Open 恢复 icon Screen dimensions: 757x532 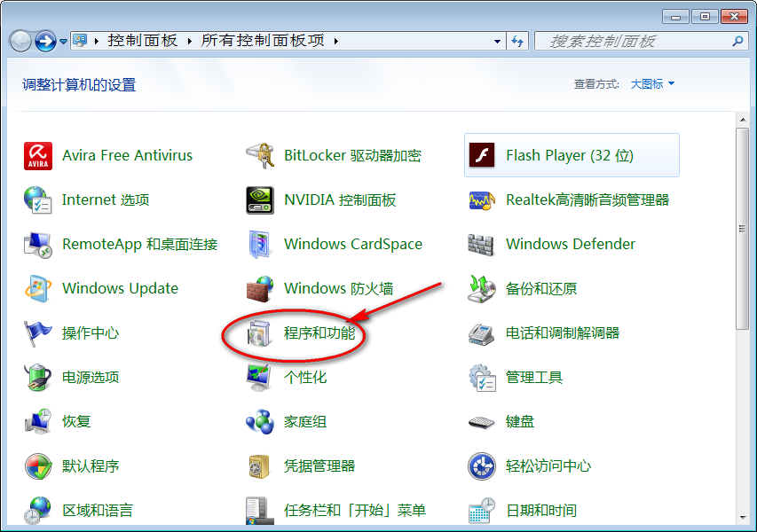[38, 422]
